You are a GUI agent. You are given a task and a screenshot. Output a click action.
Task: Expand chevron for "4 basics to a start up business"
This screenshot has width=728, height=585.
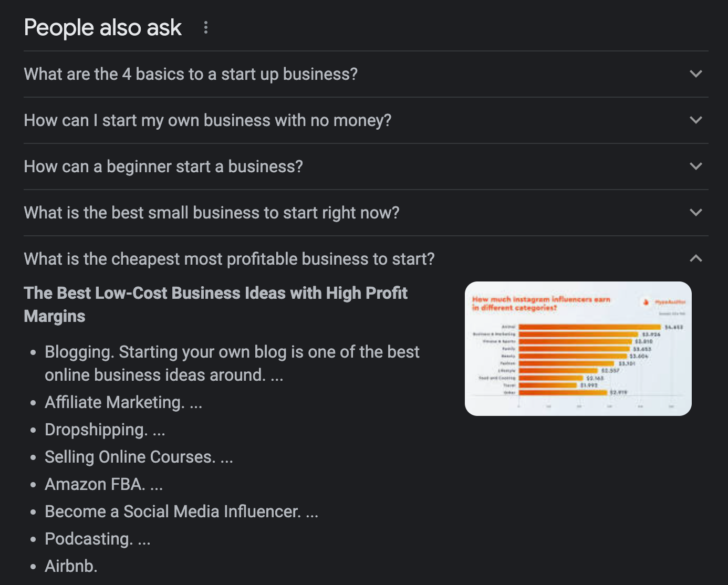pyautogui.click(x=695, y=74)
